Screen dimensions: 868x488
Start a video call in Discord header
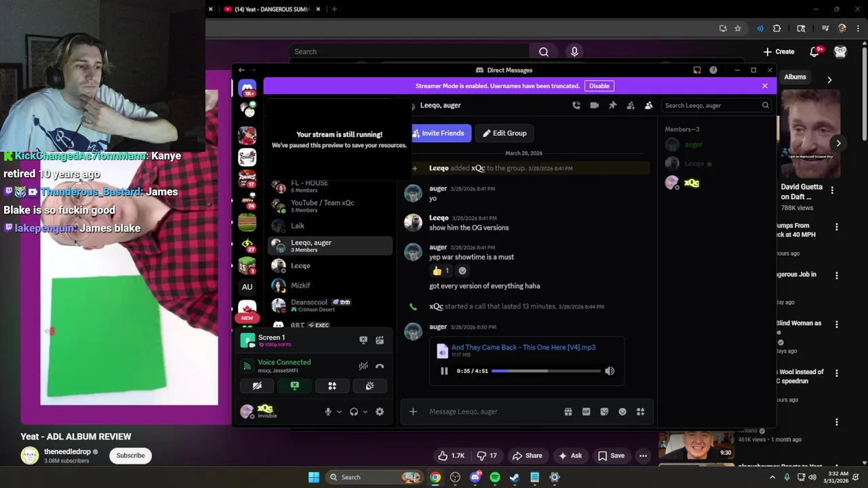594,105
